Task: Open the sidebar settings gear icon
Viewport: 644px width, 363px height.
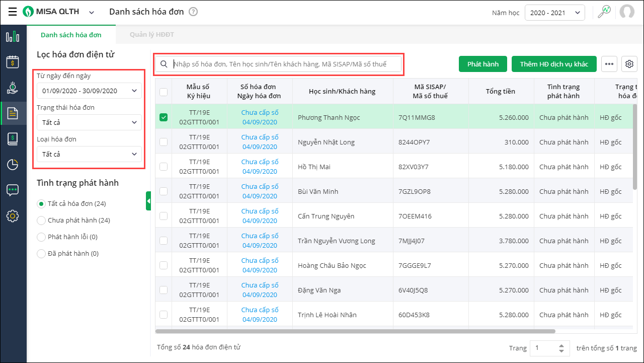Action: click(x=13, y=216)
